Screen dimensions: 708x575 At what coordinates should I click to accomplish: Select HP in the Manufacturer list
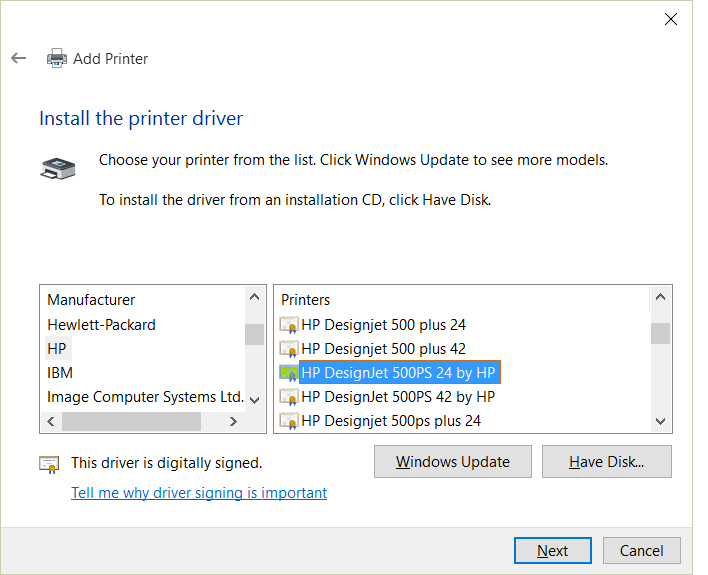pos(57,349)
